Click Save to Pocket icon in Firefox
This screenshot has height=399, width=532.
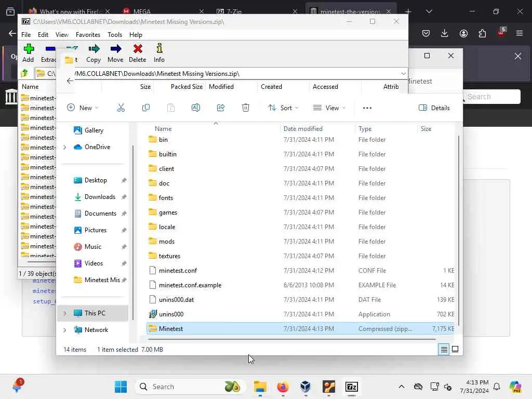point(426,33)
